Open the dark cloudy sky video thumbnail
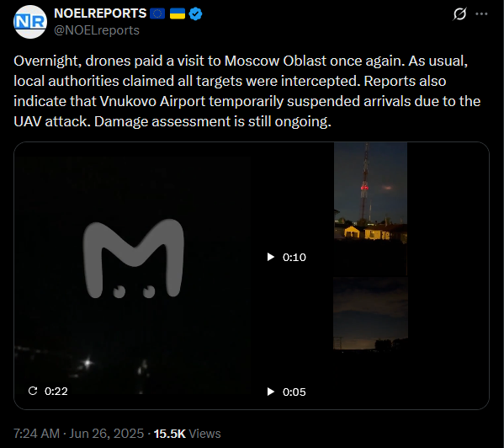This screenshot has height=448, width=504. click(370, 313)
